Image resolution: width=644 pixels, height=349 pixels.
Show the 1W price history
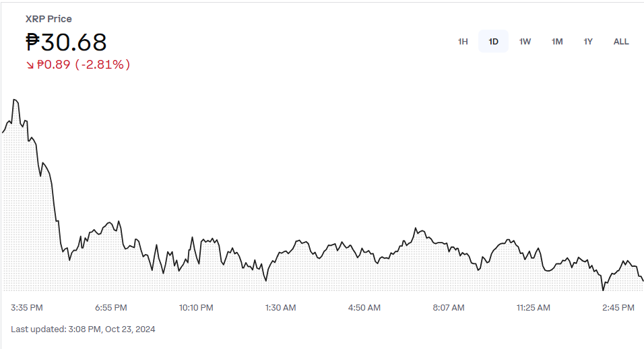pos(525,42)
